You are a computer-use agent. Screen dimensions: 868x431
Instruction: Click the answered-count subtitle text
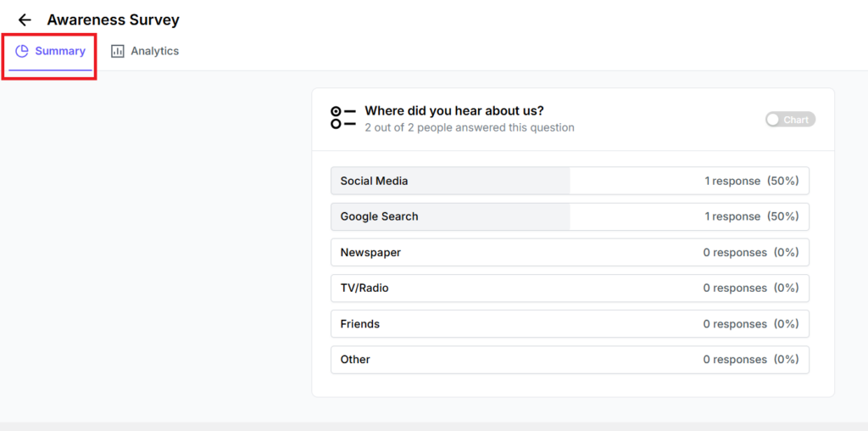tap(469, 127)
